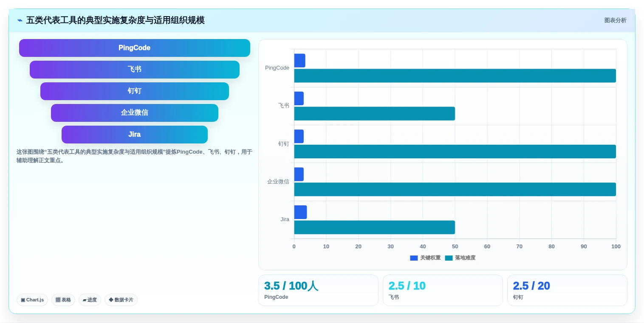This screenshot has height=323, width=644.
Task: Click the 企业微信 blue 关键权重 bar
Action: coord(299,174)
